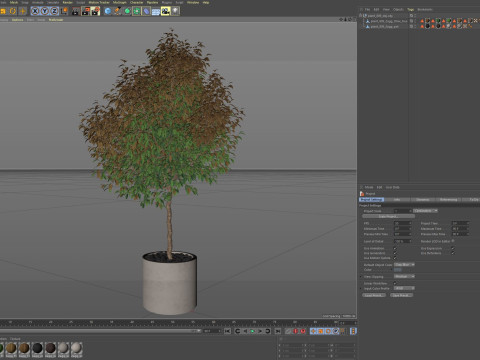Toggle Use Expression checkbox
480x360 pixels.
(x=453, y=248)
